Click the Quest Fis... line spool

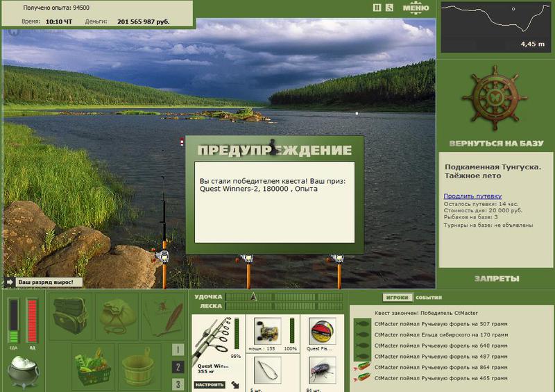pos(322,331)
